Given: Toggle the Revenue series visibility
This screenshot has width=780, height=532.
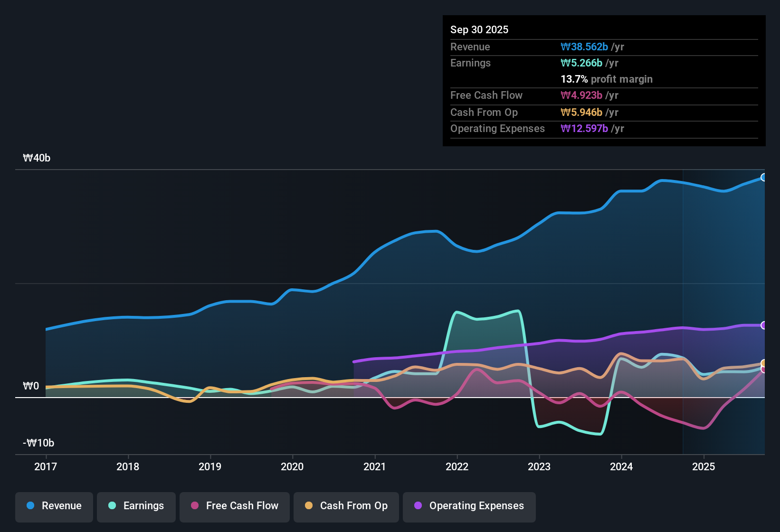Looking at the screenshot, I should pos(54,506).
